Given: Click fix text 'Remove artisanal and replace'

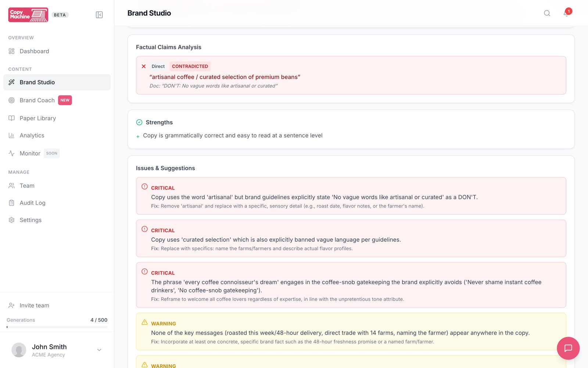Looking at the screenshot, I should point(288,206).
